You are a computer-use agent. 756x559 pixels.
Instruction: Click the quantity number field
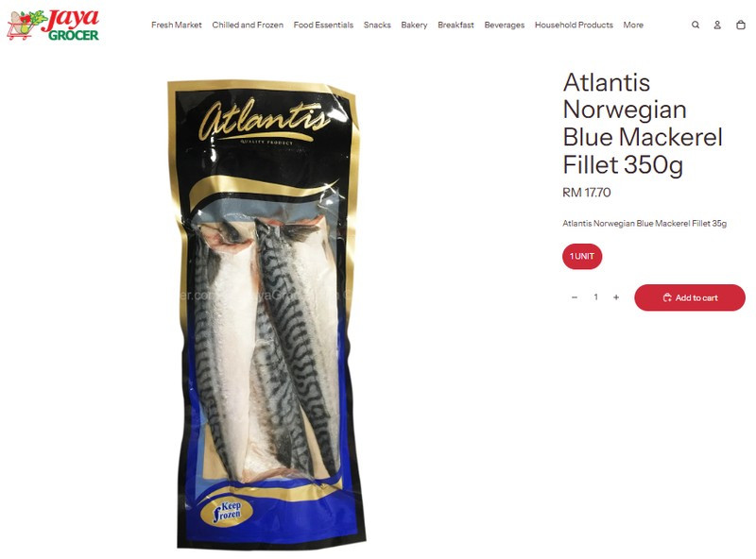tap(595, 297)
